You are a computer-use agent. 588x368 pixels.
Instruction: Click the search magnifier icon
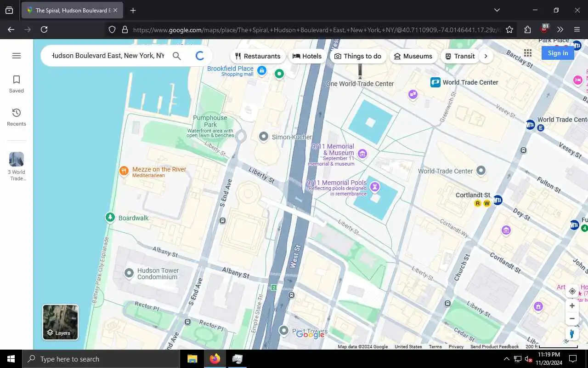click(177, 56)
